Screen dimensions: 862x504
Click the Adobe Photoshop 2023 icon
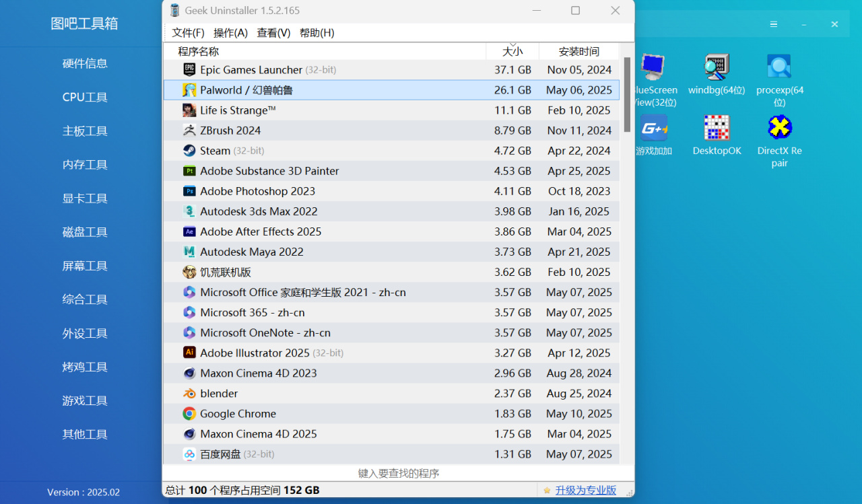[x=189, y=191]
